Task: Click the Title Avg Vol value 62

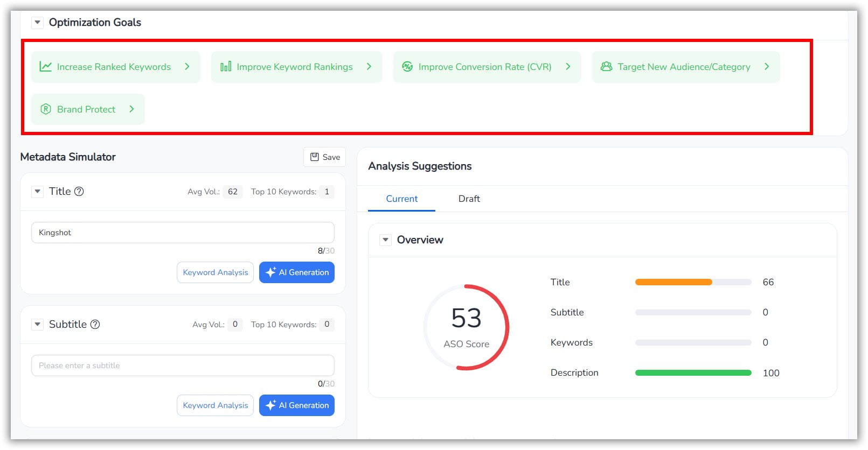Action: 233,192
